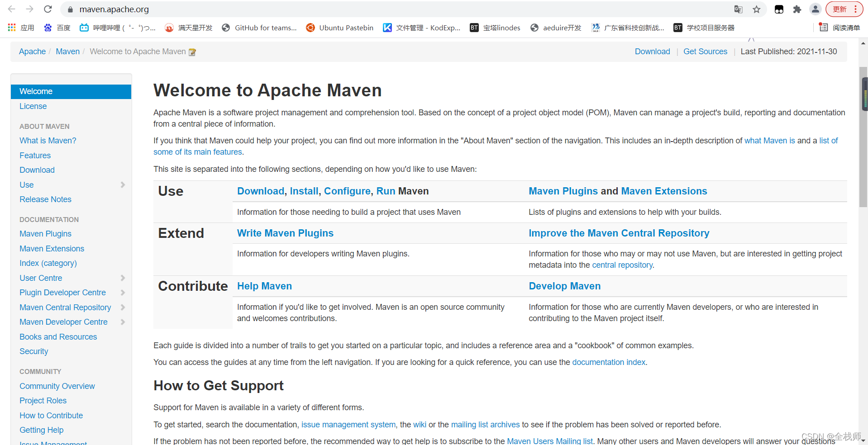Go to Maven in the breadcrumb
Viewport: 868px width, 445px height.
coord(67,52)
